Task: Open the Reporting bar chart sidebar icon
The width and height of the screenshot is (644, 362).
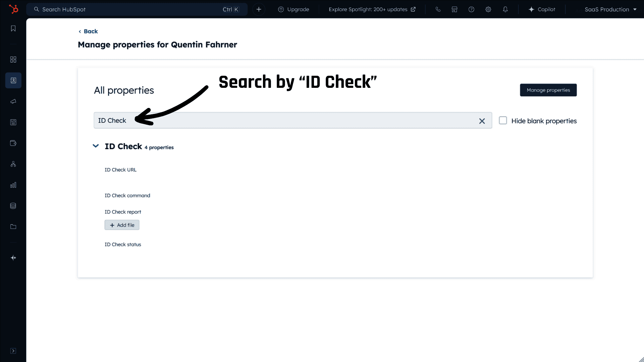Action: pos(13,185)
